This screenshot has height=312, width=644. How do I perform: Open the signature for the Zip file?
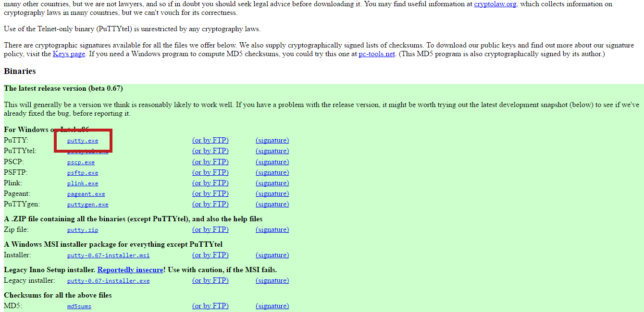272,229
